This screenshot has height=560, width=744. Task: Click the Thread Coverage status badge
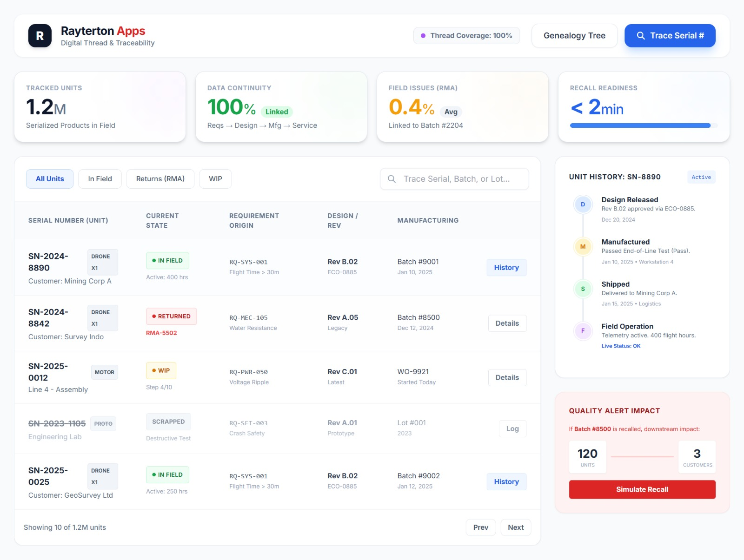coord(466,36)
